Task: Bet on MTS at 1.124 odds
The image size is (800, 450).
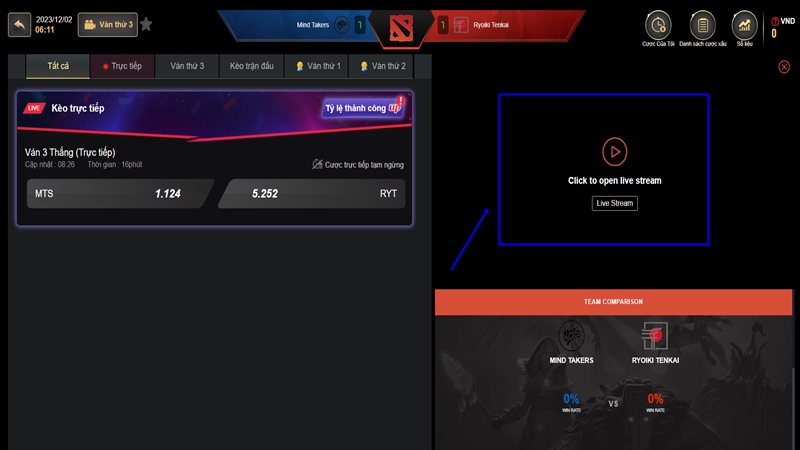Action: coord(119,194)
